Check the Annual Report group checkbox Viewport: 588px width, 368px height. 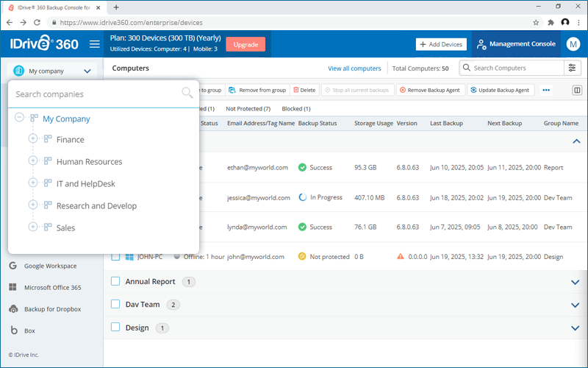115,281
